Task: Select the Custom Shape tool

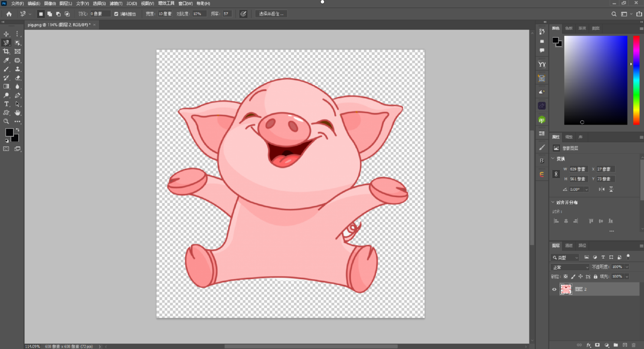Action: pos(6,113)
